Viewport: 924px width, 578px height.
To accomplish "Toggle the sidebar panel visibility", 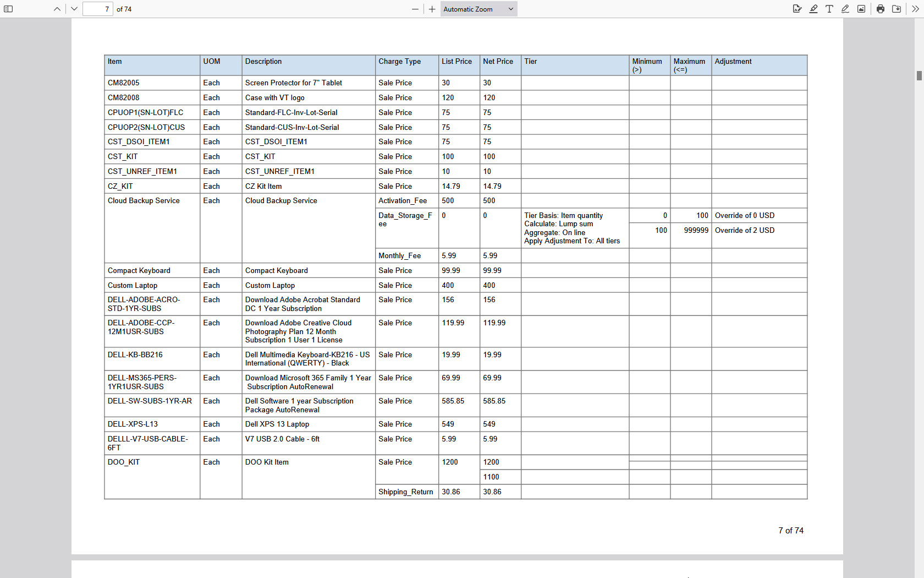I will click(8, 9).
